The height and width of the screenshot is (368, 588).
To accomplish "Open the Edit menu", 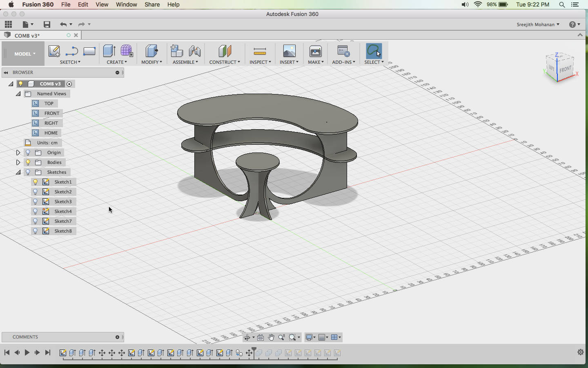I will (x=83, y=4).
